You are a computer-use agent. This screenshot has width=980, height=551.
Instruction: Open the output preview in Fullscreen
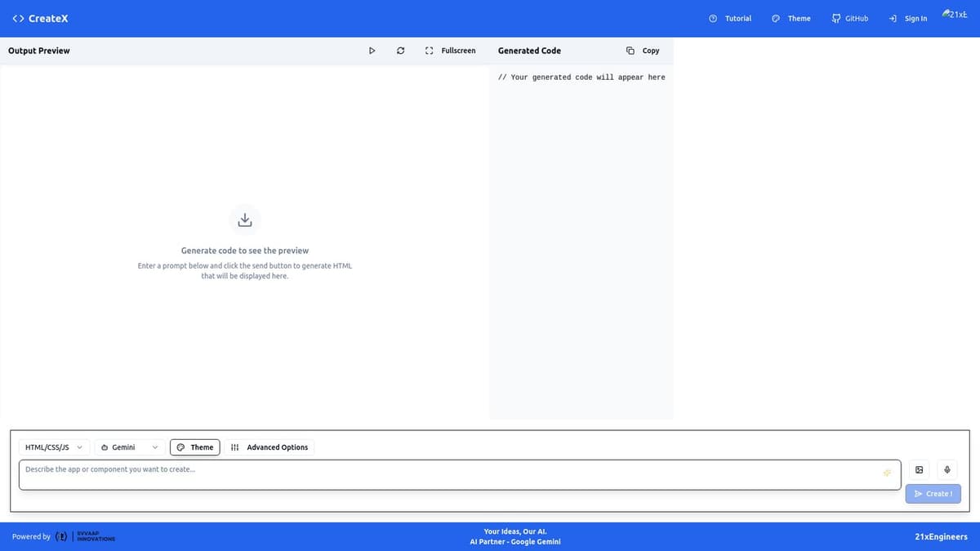click(450, 51)
